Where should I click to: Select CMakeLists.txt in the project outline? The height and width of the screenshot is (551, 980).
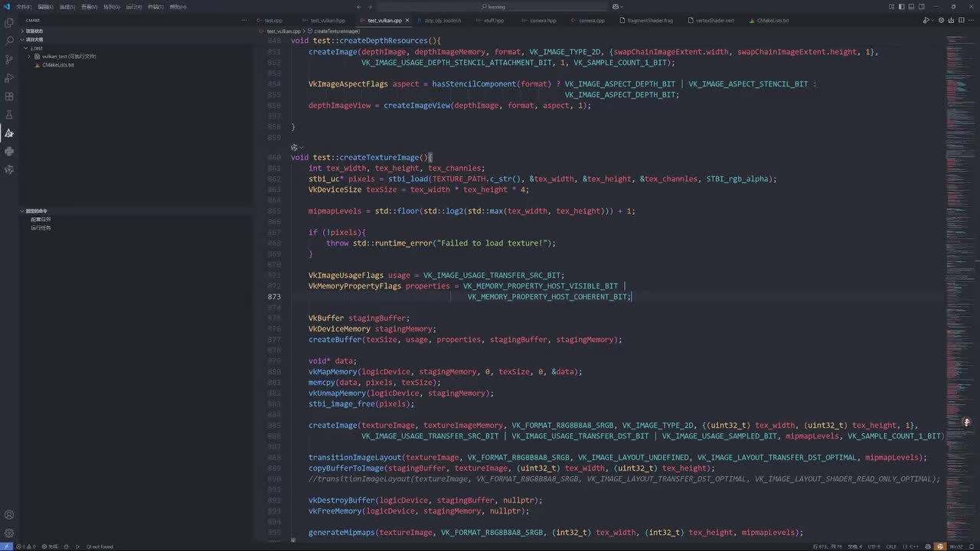tap(58, 65)
